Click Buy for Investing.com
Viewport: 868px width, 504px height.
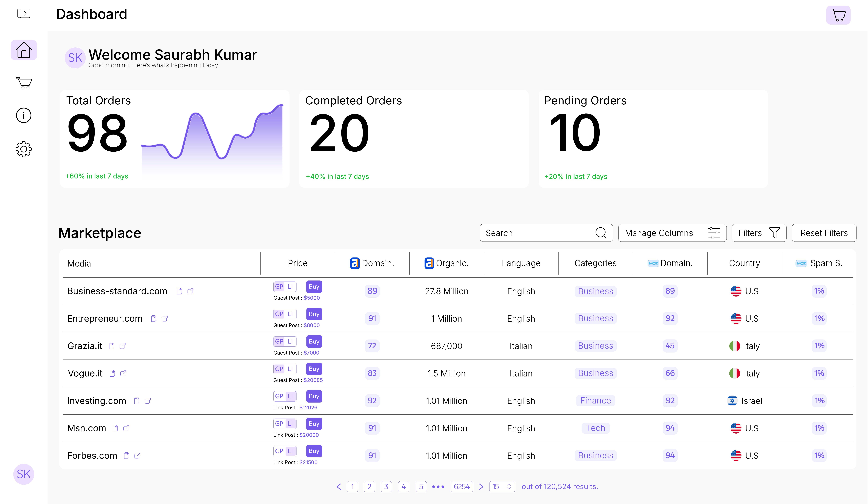click(x=314, y=396)
